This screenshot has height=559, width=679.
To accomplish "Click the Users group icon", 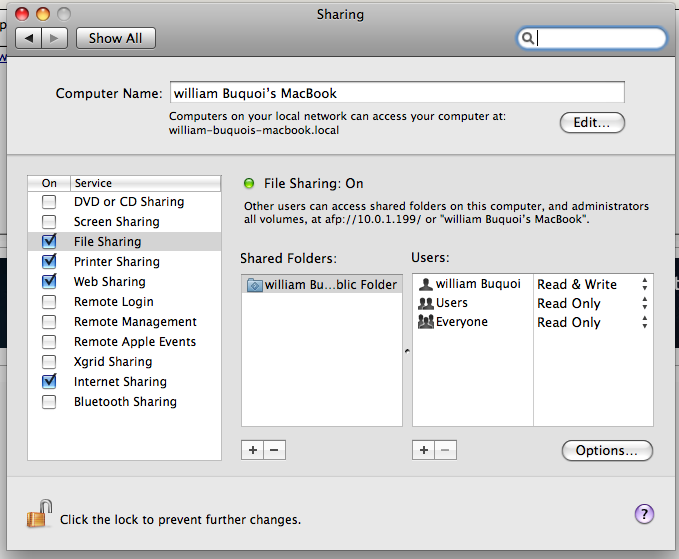I will 426,303.
